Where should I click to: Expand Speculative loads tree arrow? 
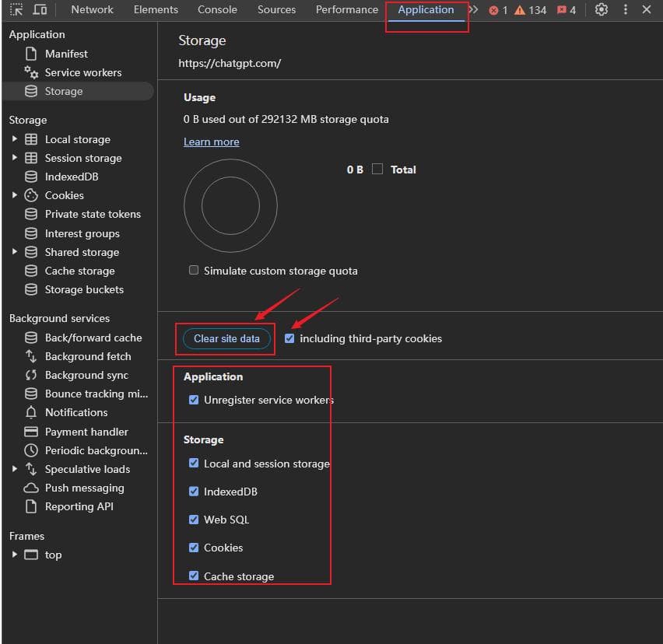click(x=15, y=469)
